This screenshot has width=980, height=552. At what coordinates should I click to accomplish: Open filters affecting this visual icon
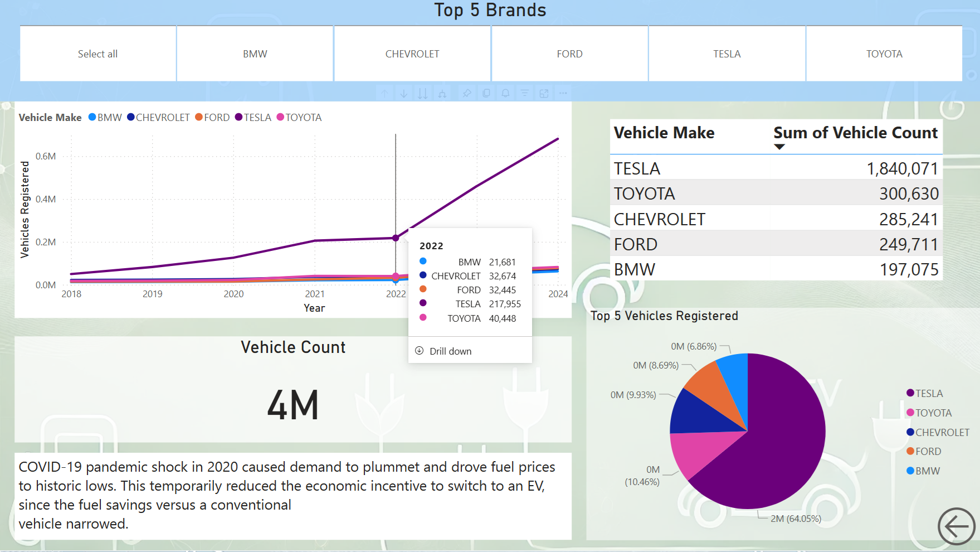pyautogui.click(x=525, y=94)
